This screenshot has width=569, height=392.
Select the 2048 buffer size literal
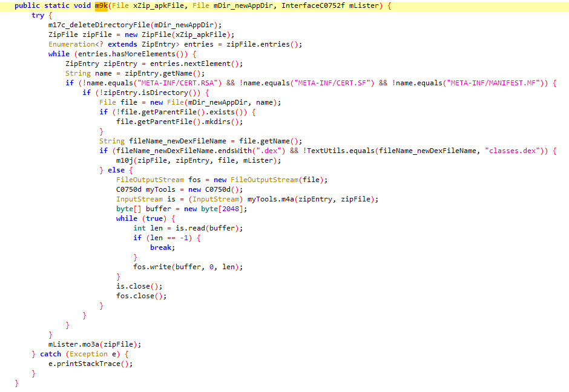[x=231, y=209]
